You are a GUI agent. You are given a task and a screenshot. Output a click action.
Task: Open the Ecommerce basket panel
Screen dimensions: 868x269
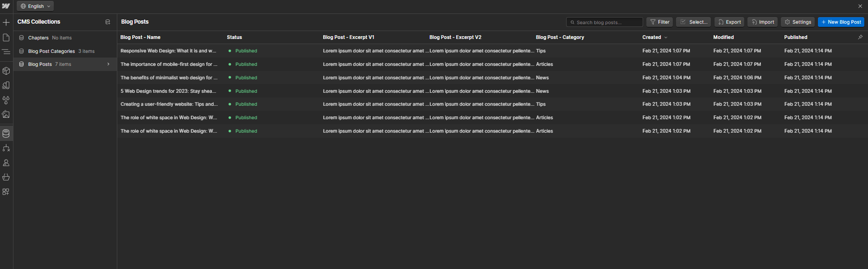click(x=6, y=177)
